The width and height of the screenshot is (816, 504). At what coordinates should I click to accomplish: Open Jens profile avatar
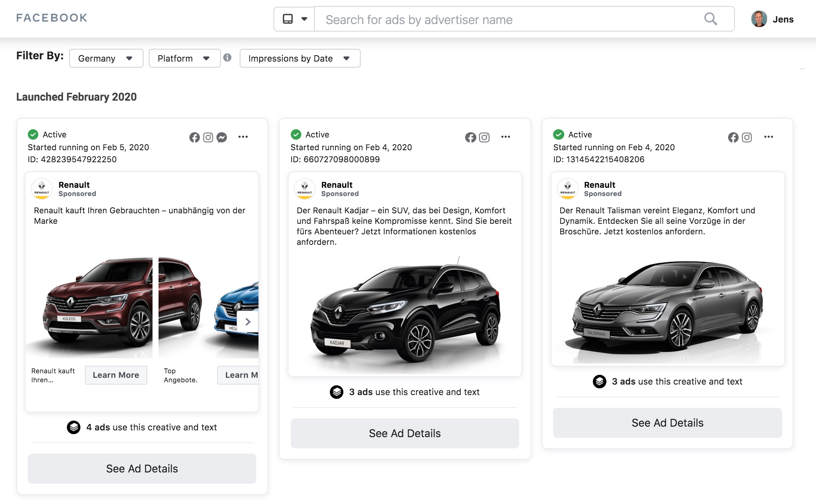[x=759, y=19]
